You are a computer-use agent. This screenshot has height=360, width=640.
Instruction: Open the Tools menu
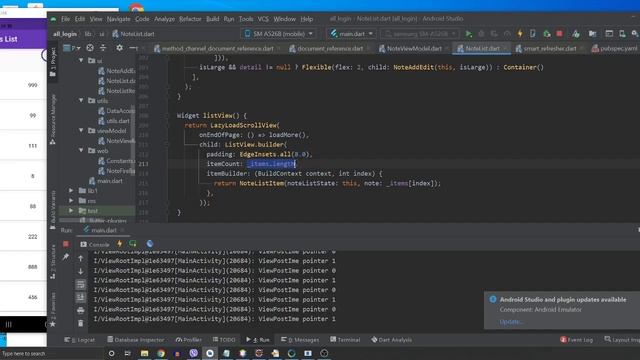coord(246,19)
